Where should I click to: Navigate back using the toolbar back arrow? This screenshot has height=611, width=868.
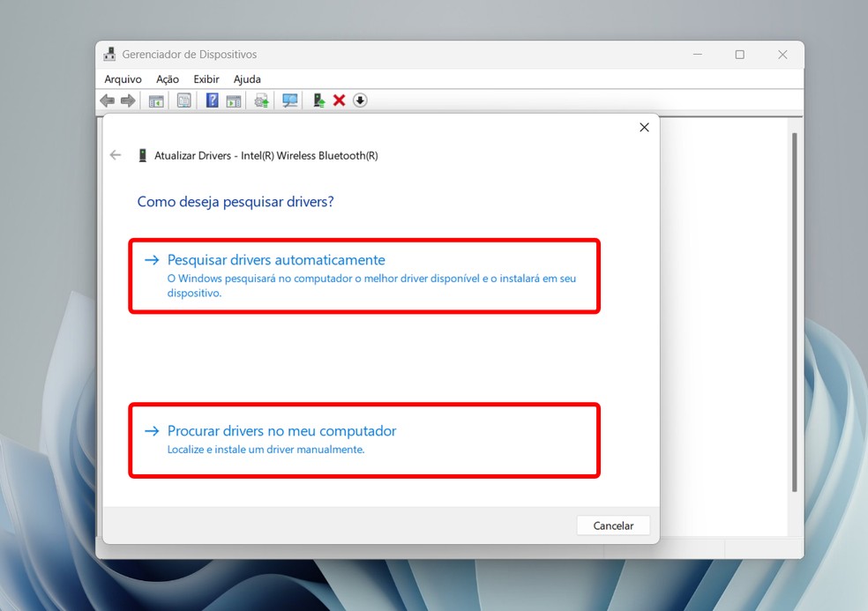tap(107, 100)
